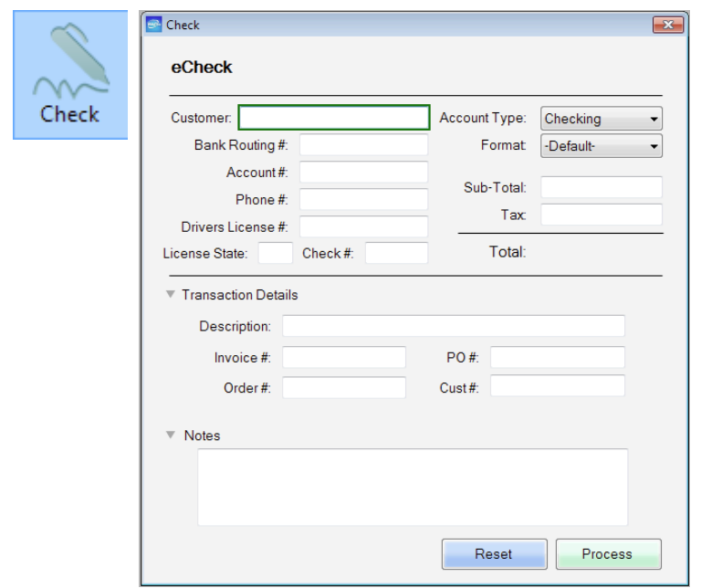
Task: Click the Invoice # field
Action: [x=343, y=358]
